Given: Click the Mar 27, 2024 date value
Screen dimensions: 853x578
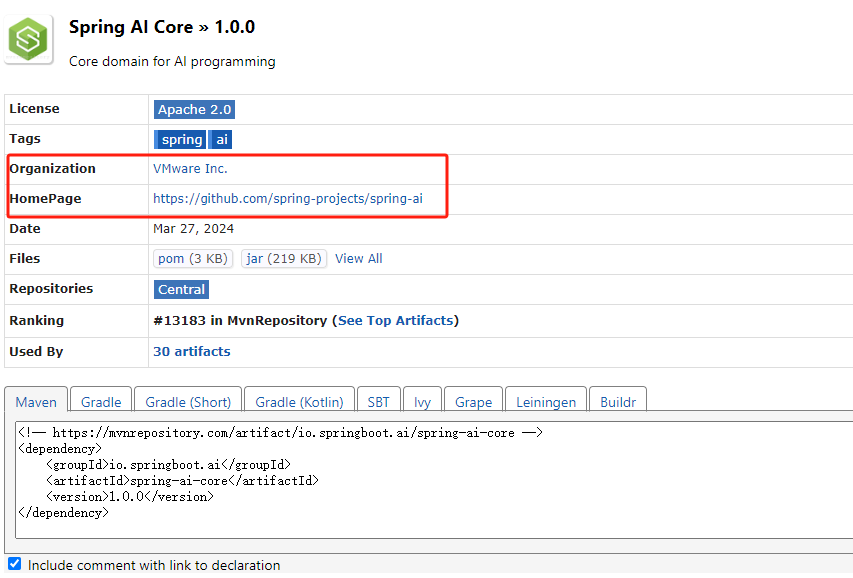Looking at the screenshot, I should [193, 229].
